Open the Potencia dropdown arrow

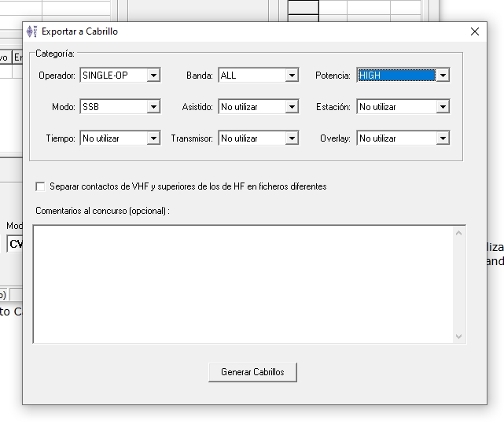[x=443, y=76]
